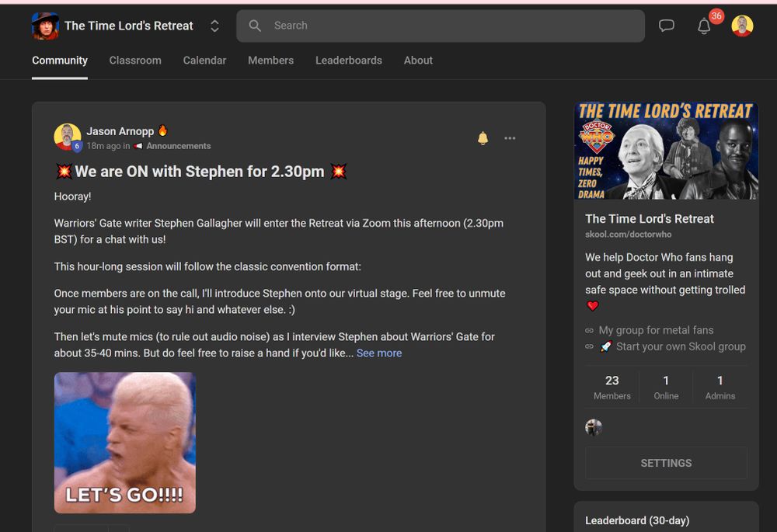Click the megaphone icon beside Announcements
Image resolution: width=777 pixels, height=532 pixels.
click(138, 146)
